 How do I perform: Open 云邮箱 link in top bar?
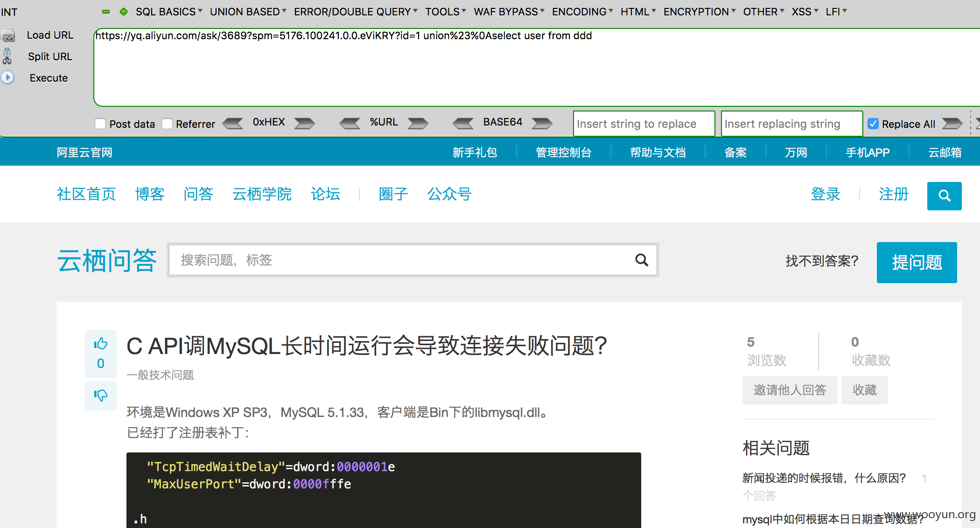point(945,153)
